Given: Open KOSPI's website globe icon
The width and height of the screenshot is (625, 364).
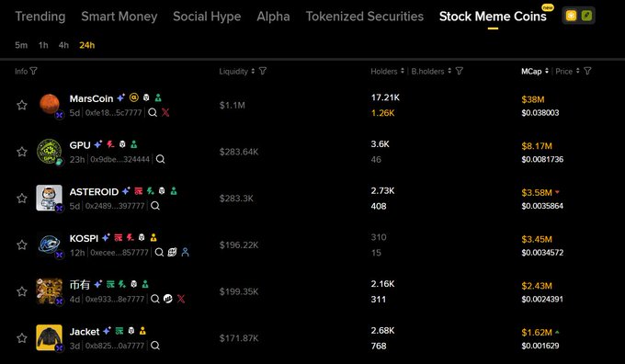Looking at the screenshot, I should pos(172,253).
